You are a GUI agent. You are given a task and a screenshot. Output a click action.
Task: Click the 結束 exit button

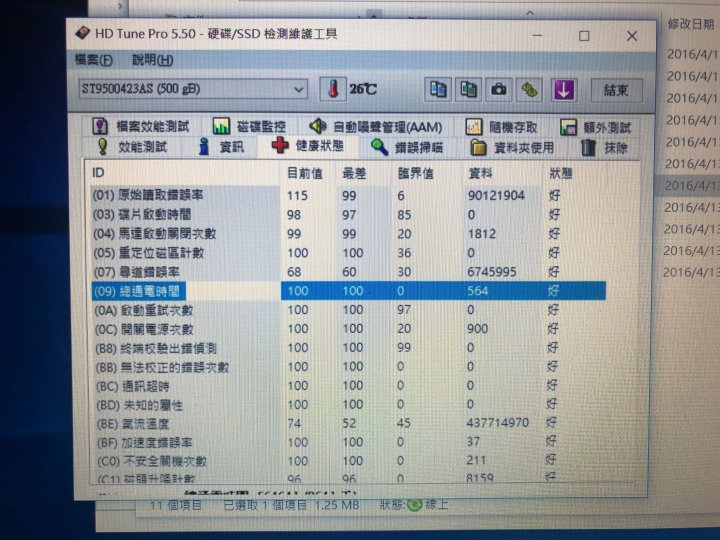pyautogui.click(x=615, y=90)
